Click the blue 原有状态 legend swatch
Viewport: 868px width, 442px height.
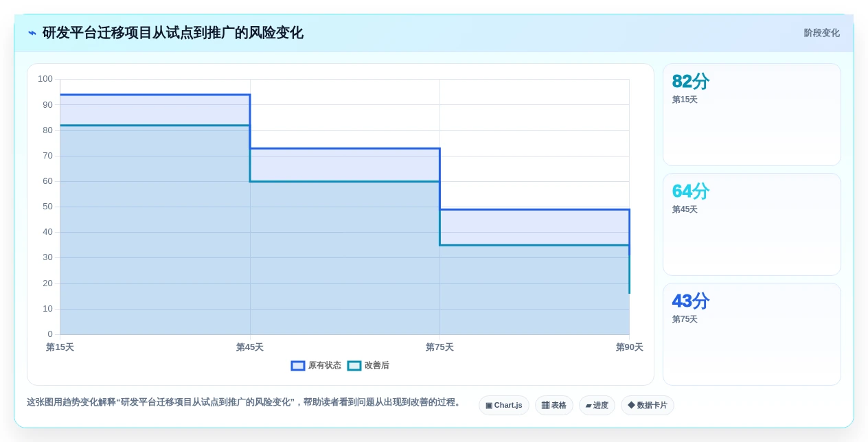pos(298,366)
